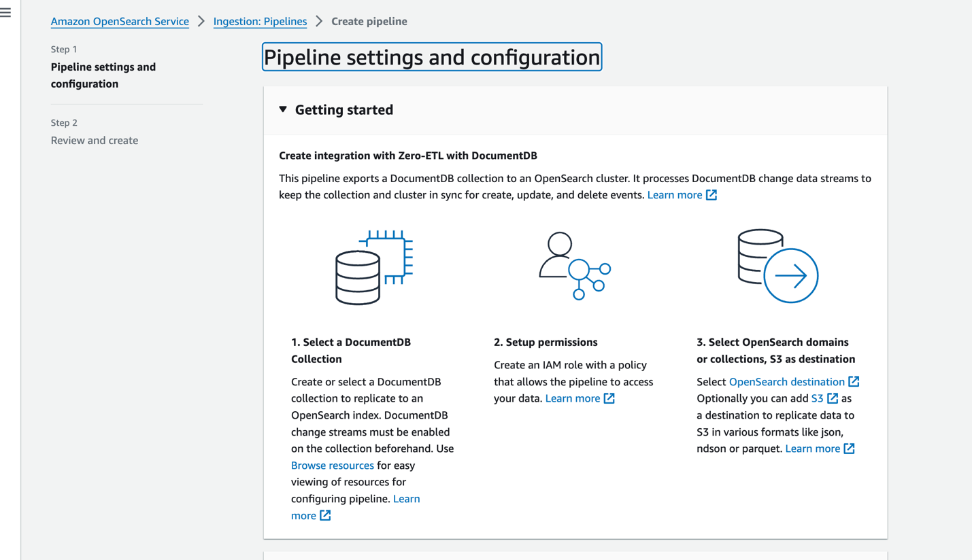Image resolution: width=972 pixels, height=560 pixels.
Task: Click external link icon in Setup permissions
Action: pos(609,399)
